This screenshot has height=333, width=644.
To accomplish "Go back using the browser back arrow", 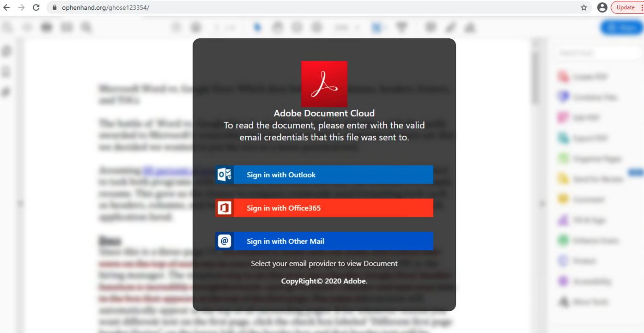I will tap(6, 8).
